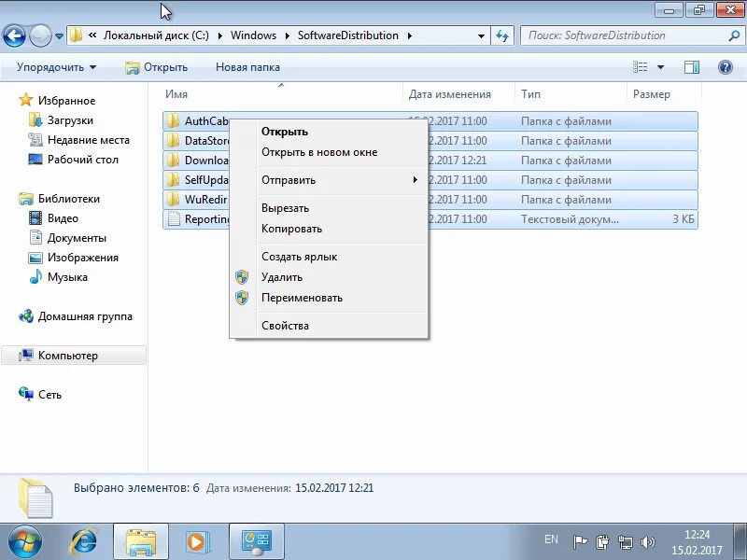The height and width of the screenshot is (560, 747).
Task: Choose Открыть in the context menu
Action: tap(329, 132)
